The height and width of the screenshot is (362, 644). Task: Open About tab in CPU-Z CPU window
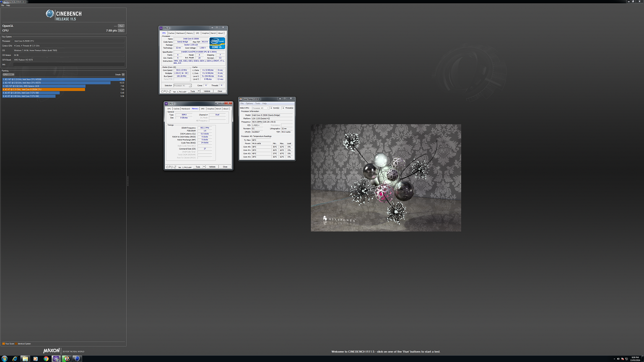click(221, 33)
